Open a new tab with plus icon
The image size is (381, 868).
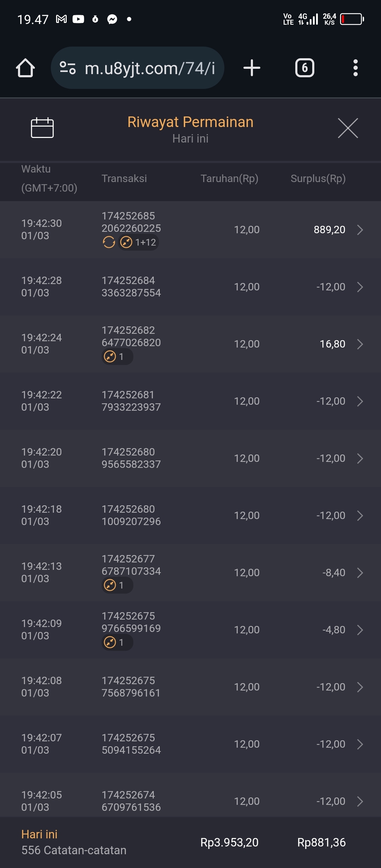coord(252,68)
